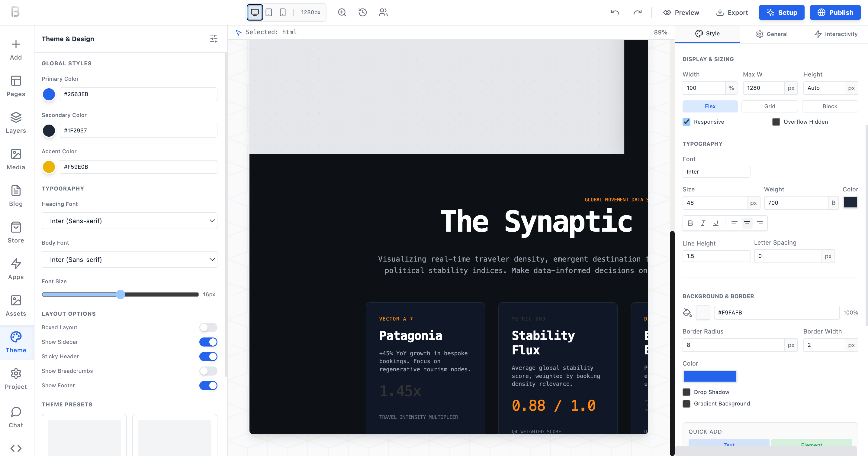Open the code editor brackets icon
868x456 pixels.
pyautogui.click(x=15, y=448)
